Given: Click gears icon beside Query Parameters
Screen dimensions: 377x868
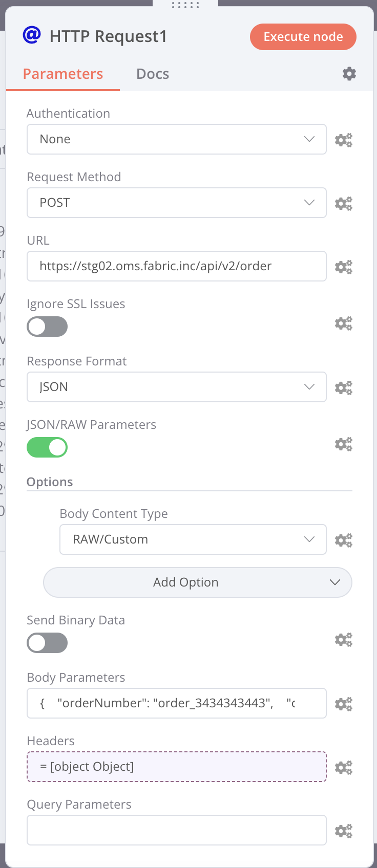Looking at the screenshot, I should (x=344, y=831).
